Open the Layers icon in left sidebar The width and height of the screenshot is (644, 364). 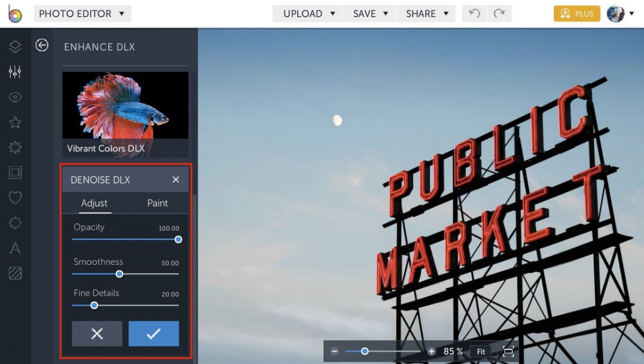pos(15,47)
